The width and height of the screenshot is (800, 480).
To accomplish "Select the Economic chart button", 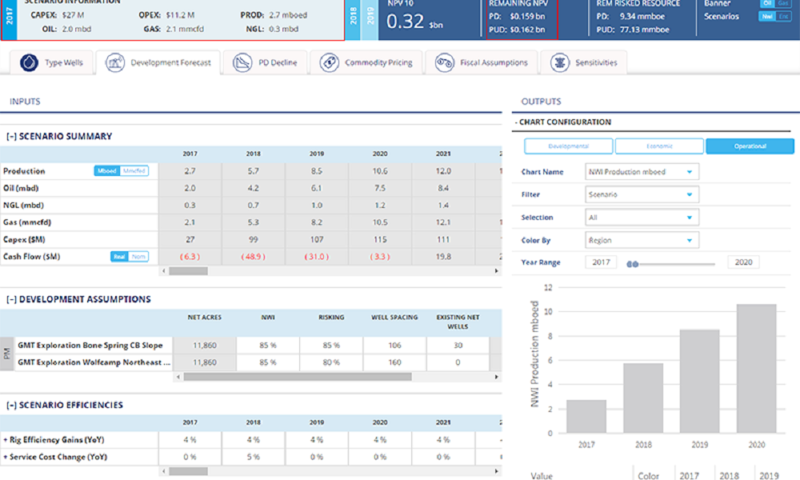I will click(x=659, y=146).
